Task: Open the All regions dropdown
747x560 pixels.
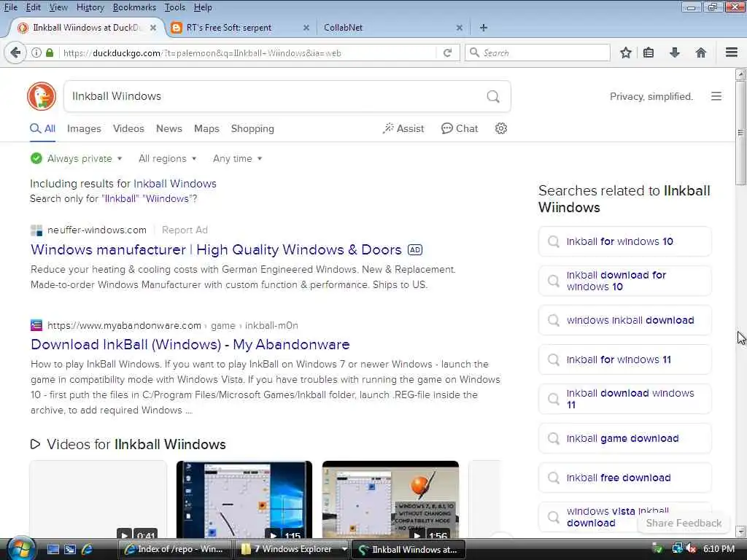Action: (167, 158)
